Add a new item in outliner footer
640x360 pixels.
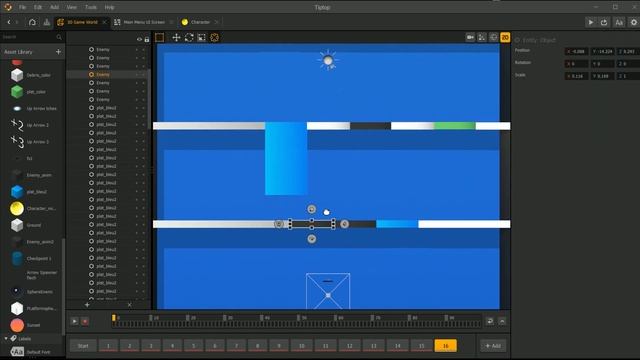point(87,304)
